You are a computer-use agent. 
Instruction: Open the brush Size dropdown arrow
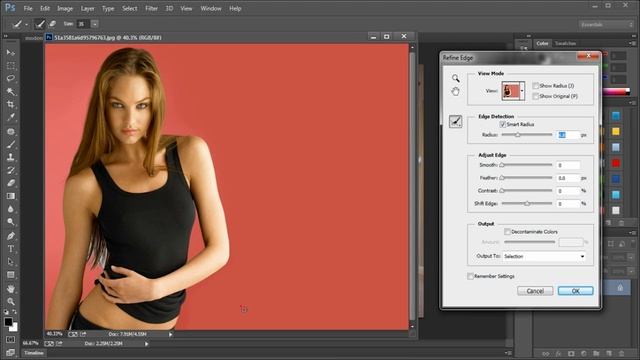point(95,24)
